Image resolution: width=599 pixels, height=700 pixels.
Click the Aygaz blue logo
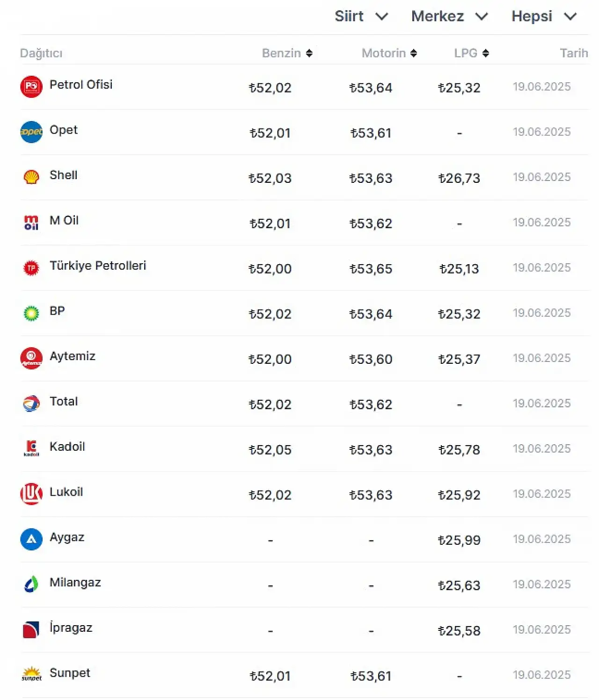[x=31, y=539]
